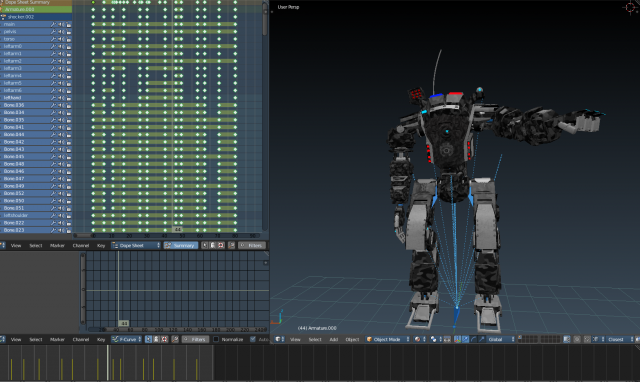Viewport: 640px width, 382px height.
Task: Open the 3D View editor type selector
Action: coord(280,339)
